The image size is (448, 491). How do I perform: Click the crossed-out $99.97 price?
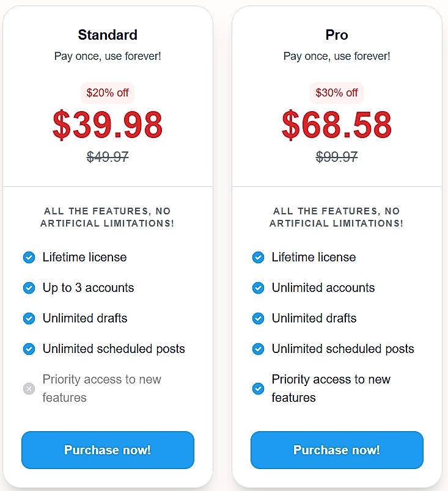(x=337, y=157)
